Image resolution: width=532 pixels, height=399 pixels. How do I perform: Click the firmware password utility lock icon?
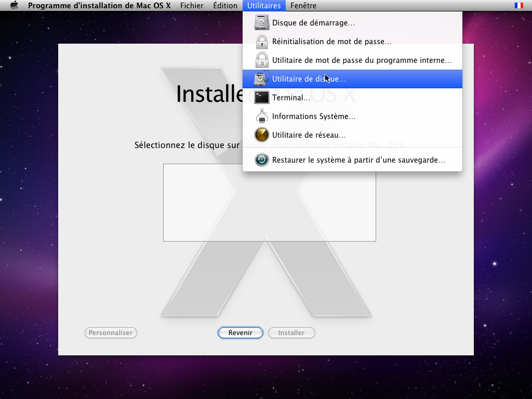tap(262, 60)
